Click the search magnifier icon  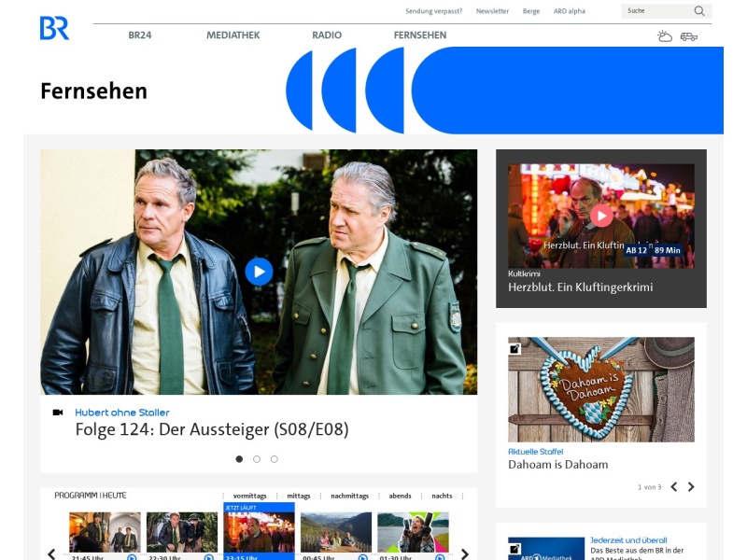tap(698, 11)
